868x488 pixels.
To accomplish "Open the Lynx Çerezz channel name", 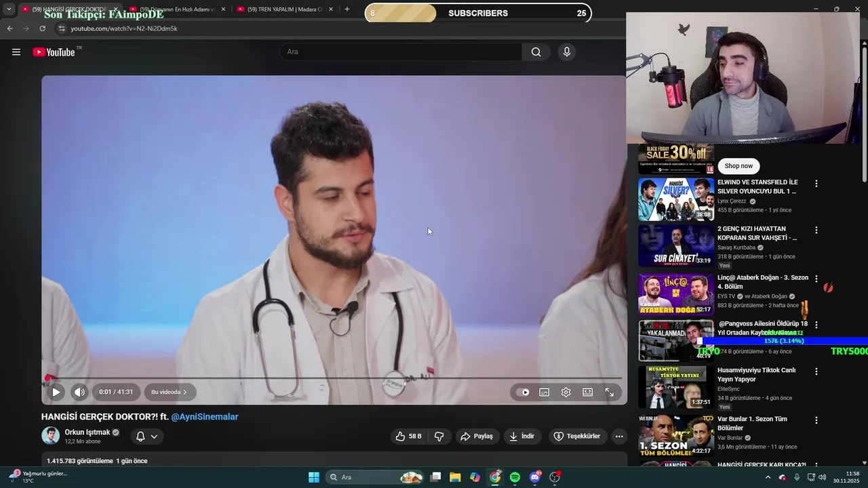I will [732, 201].
